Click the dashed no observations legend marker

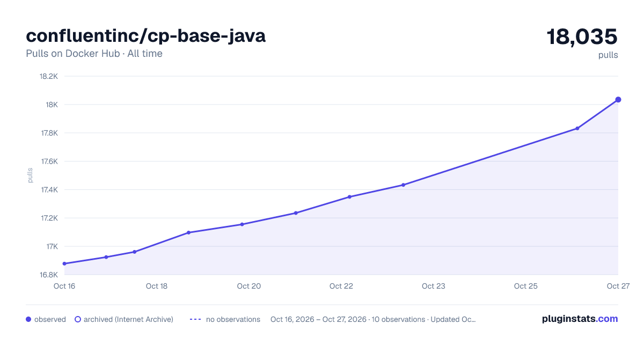pos(195,319)
